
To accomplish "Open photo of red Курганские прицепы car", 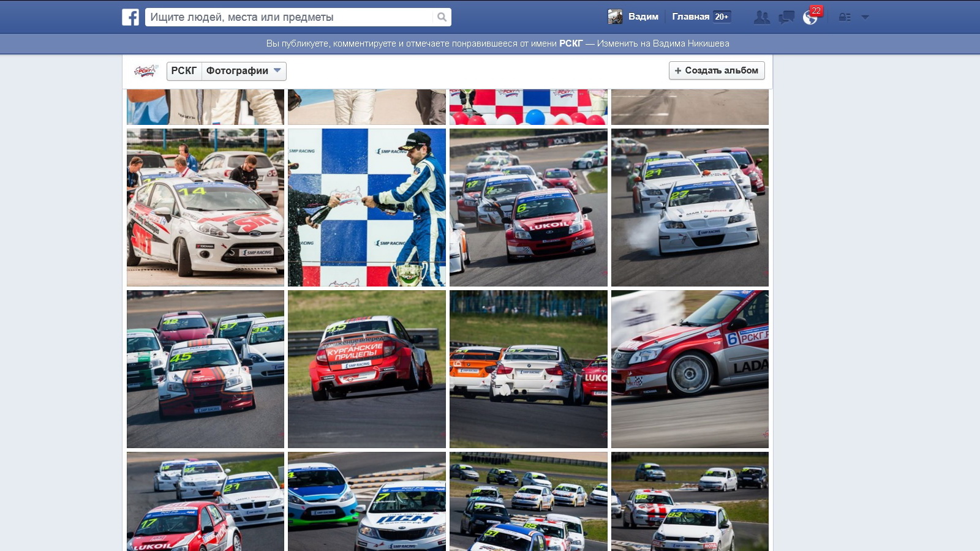I will point(367,369).
